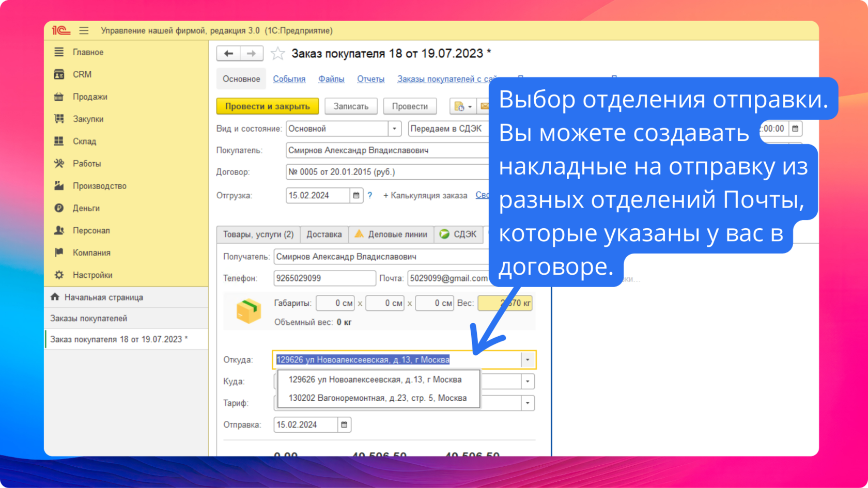This screenshot has width=868, height=488.
Task: Click the parcel box icon
Action: 249,311
